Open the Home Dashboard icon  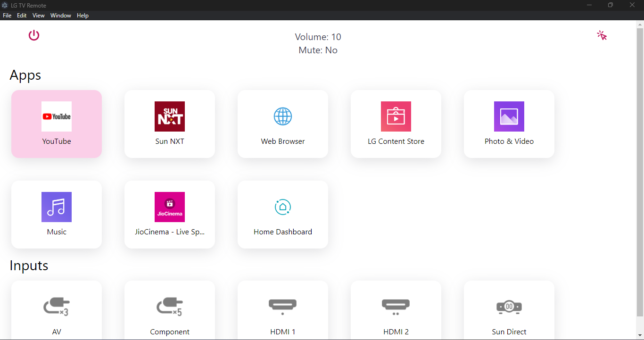pos(283,207)
